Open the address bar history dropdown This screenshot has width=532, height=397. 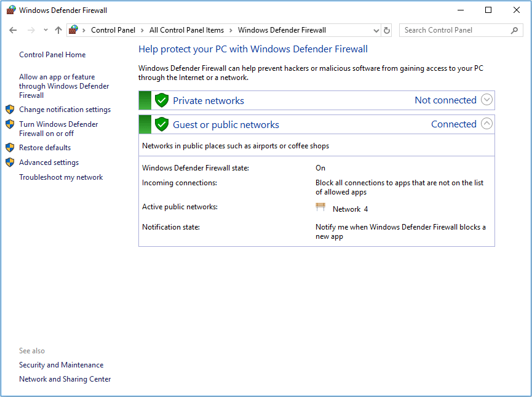(x=376, y=31)
